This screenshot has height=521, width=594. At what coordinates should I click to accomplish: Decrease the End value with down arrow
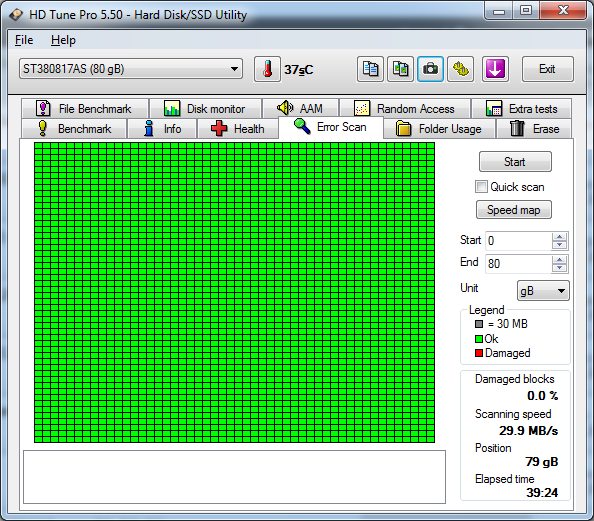[x=560, y=268]
